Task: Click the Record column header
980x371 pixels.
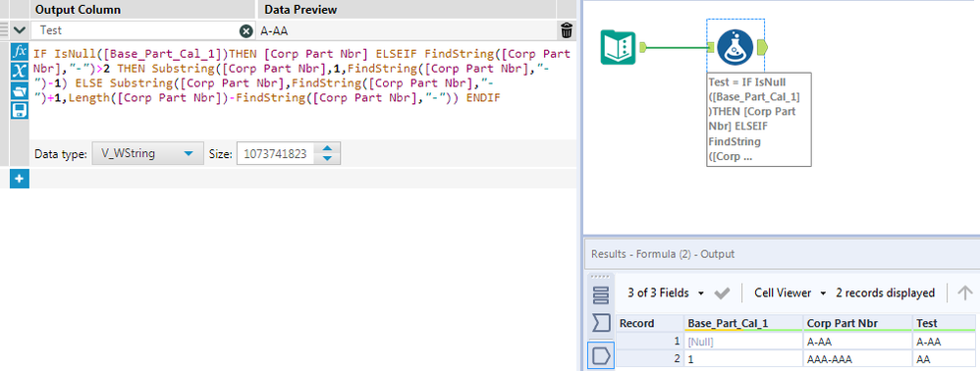Action: (649, 324)
